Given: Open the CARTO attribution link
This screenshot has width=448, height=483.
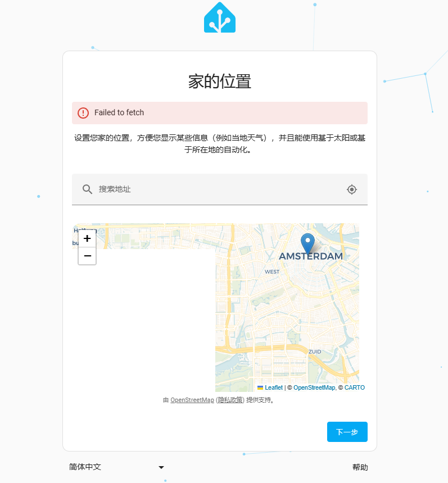Looking at the screenshot, I should 355,387.
